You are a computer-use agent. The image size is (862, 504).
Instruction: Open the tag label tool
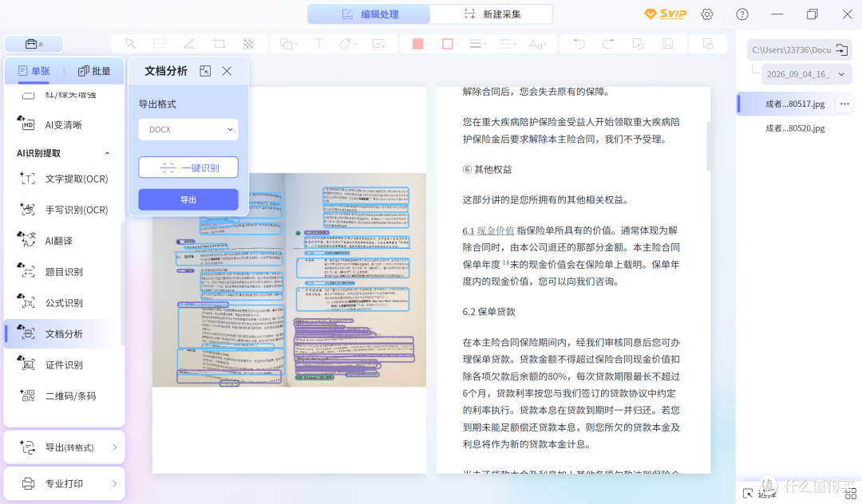(347, 44)
